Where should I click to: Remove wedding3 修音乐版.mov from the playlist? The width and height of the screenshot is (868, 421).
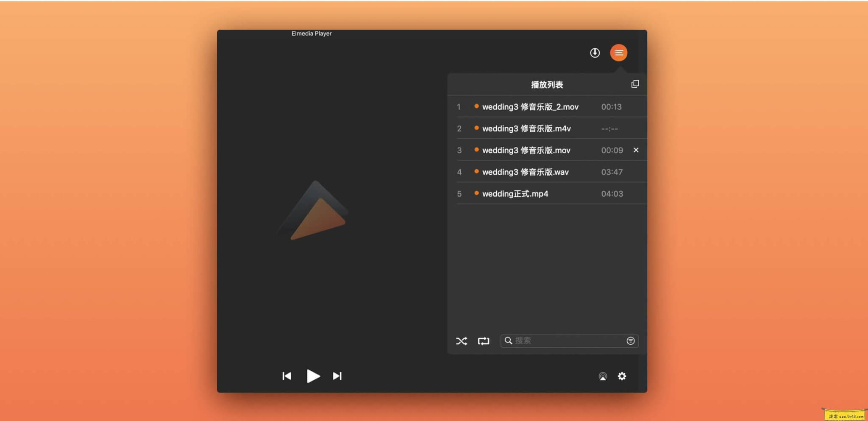(636, 150)
